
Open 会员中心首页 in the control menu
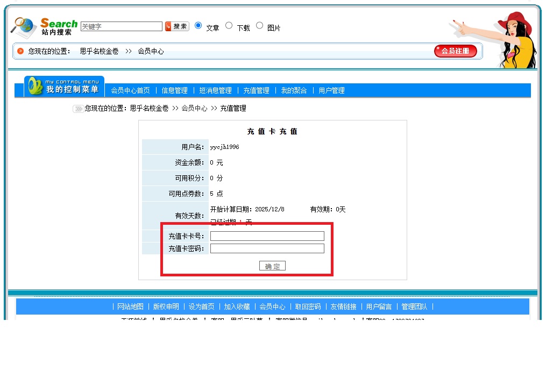coord(130,91)
